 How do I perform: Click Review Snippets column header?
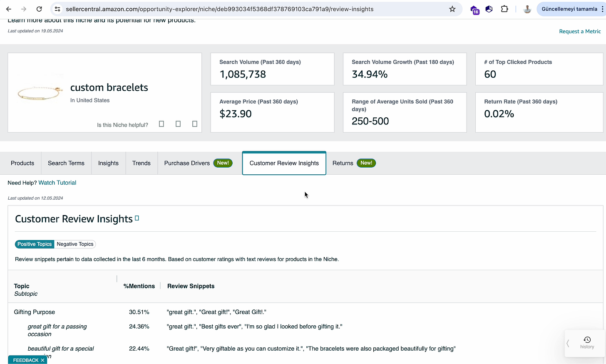[x=191, y=286]
